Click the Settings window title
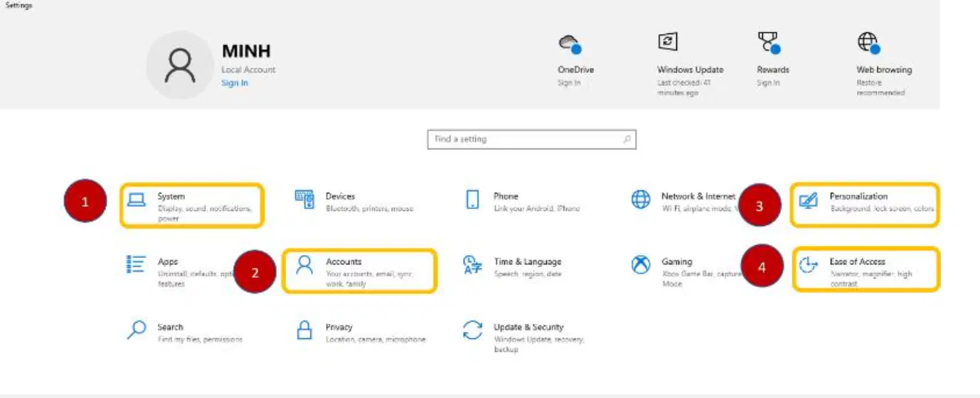Screen dimensions: 980x398 click(19, 5)
